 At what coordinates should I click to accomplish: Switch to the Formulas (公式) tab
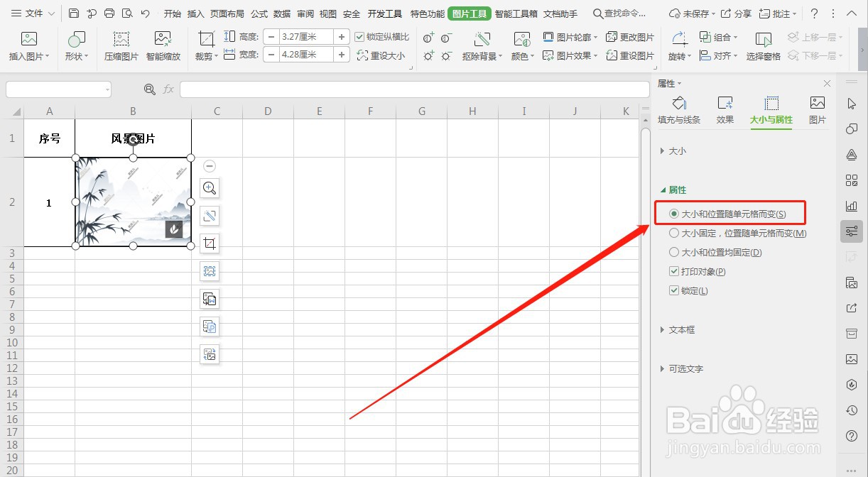pos(259,13)
